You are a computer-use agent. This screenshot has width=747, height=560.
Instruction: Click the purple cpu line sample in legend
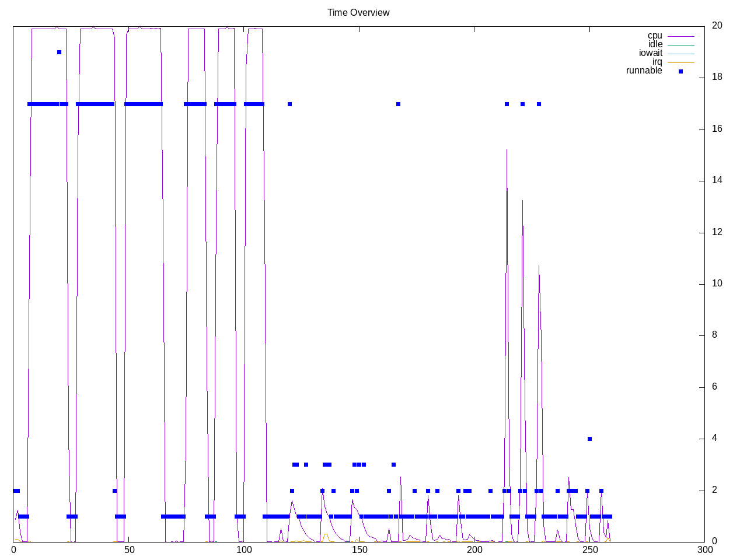680,36
